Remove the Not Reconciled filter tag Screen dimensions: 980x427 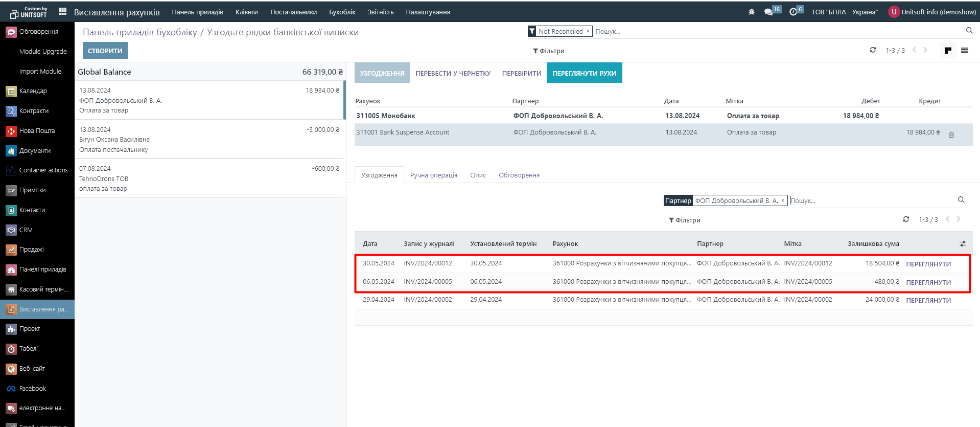(x=588, y=31)
